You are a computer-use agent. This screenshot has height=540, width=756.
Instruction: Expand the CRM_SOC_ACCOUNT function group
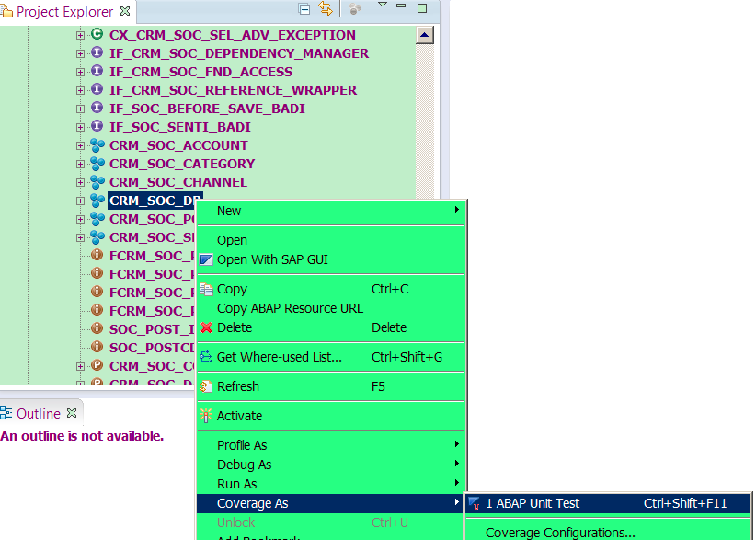[x=80, y=145]
